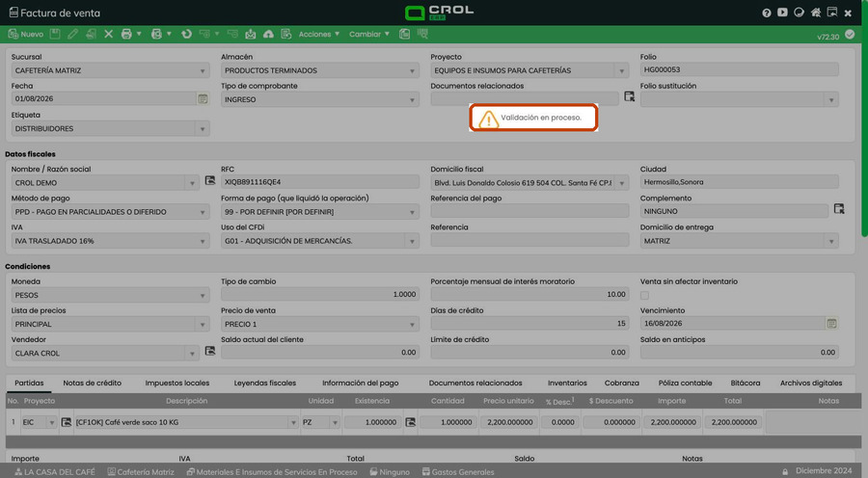868x478 pixels.
Task: Click the green checkmark status icon
Action: tap(850, 35)
